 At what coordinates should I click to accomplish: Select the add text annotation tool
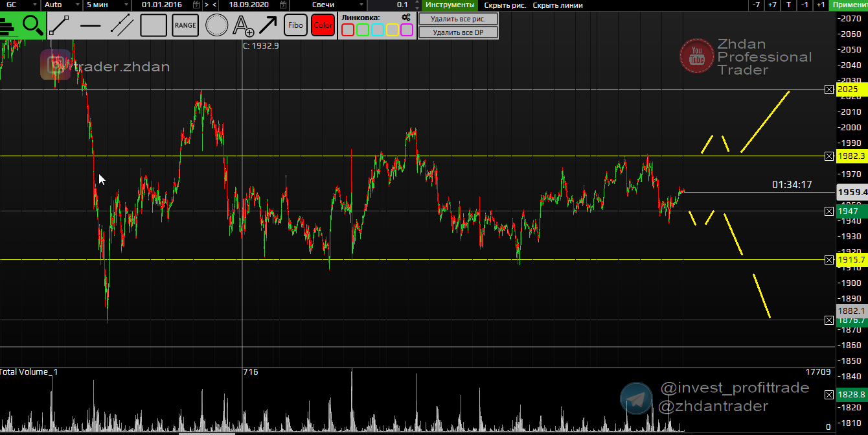244,25
